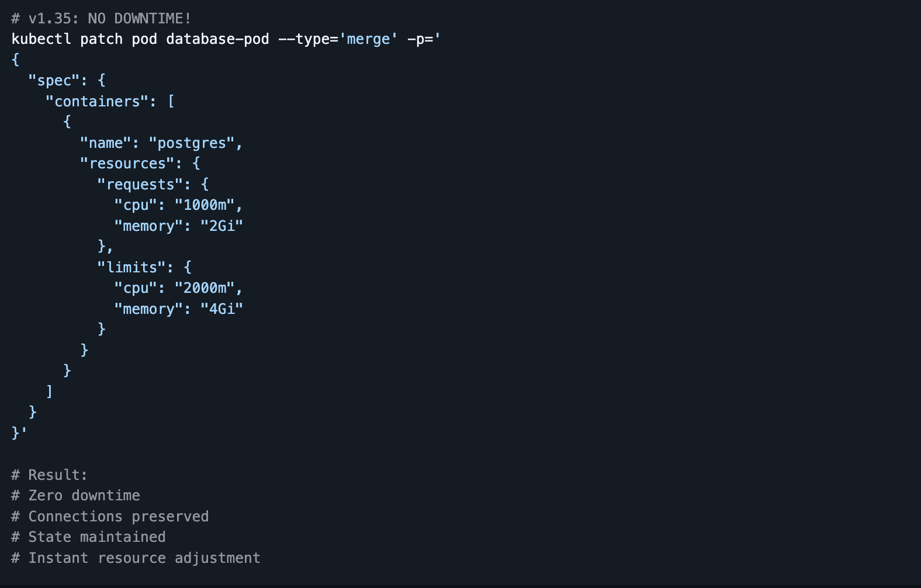Click the "v1.35: NO DOWNTIME!" comment line
The width and height of the screenshot is (921, 588).
tap(101, 19)
